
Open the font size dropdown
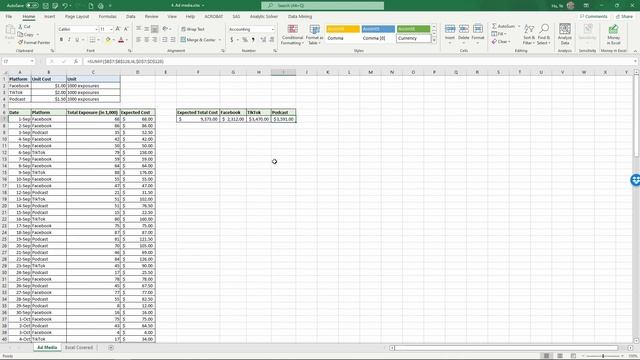click(111, 29)
